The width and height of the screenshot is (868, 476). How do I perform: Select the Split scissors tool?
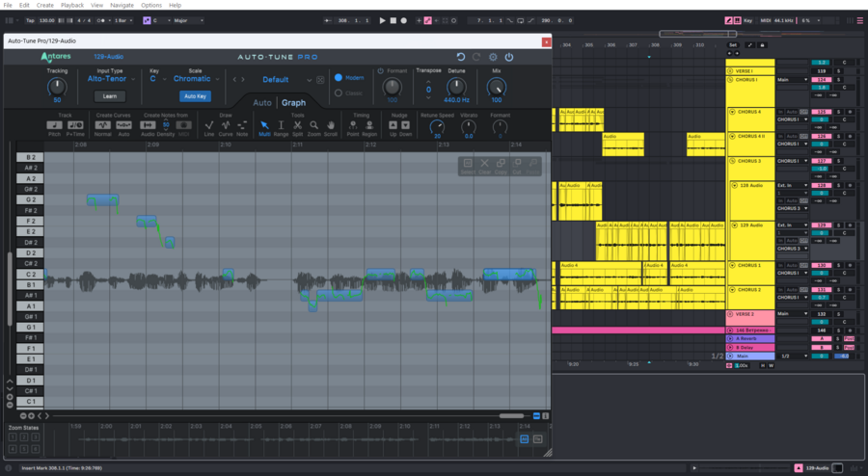297,125
